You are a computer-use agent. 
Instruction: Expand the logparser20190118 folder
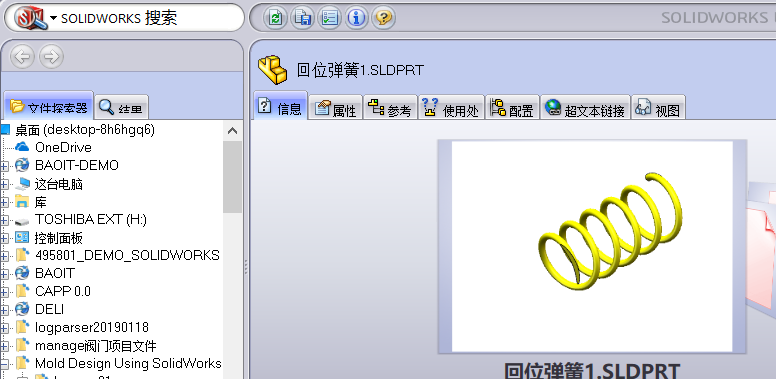(4, 328)
